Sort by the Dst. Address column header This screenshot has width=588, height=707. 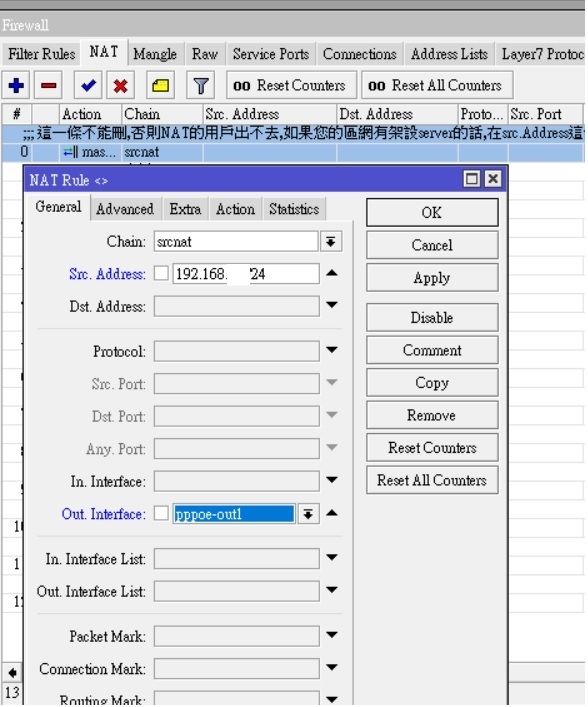tap(397, 114)
